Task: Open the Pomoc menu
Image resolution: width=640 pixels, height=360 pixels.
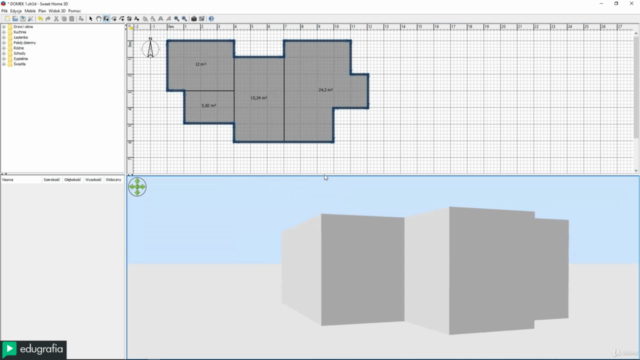Action: coord(74,11)
